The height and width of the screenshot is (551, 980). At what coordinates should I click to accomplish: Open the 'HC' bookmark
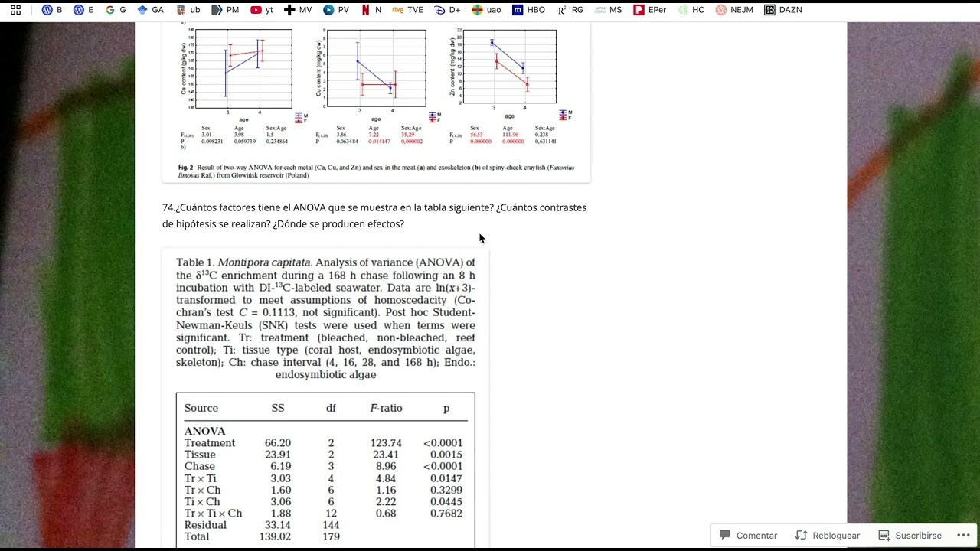point(691,10)
